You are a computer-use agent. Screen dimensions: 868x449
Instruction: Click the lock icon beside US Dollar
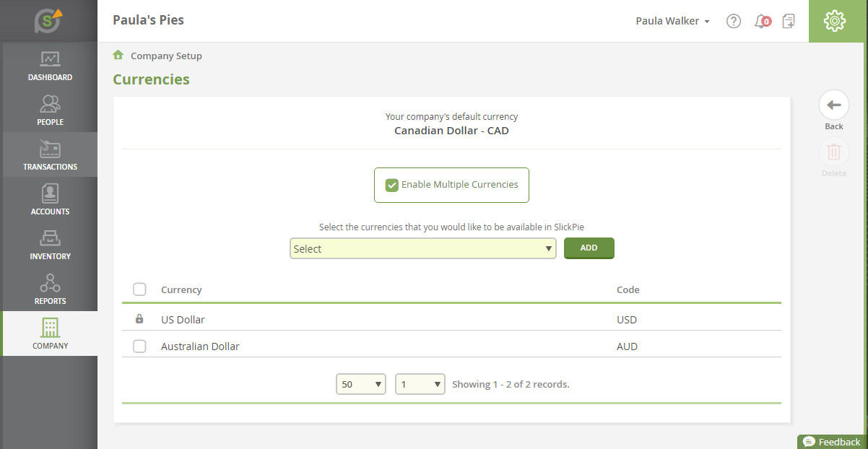click(x=139, y=319)
